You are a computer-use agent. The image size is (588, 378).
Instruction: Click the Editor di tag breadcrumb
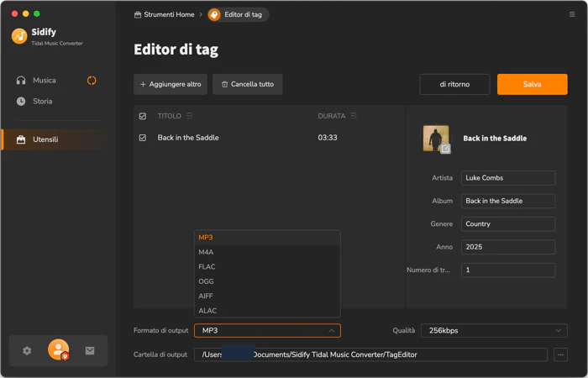pos(239,14)
